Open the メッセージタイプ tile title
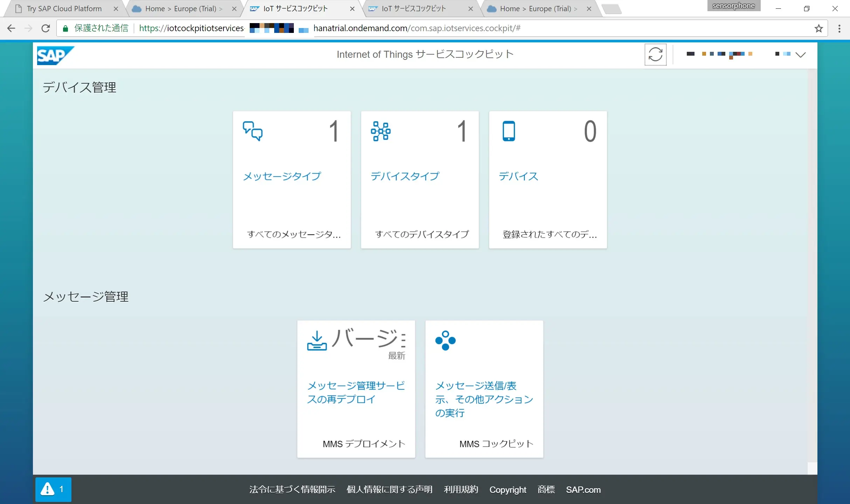 (282, 176)
